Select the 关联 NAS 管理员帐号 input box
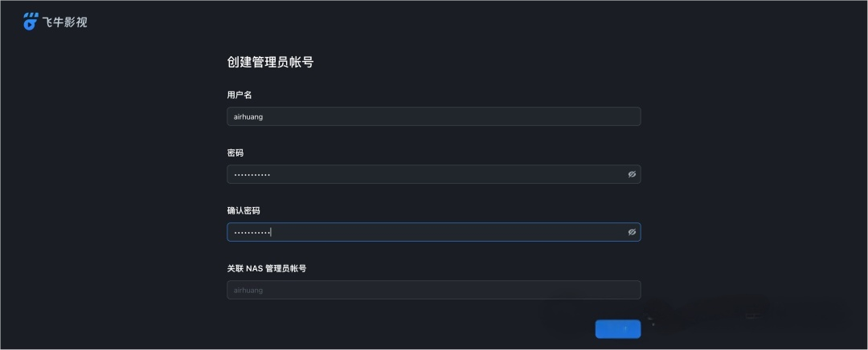868x350 pixels. (433, 290)
